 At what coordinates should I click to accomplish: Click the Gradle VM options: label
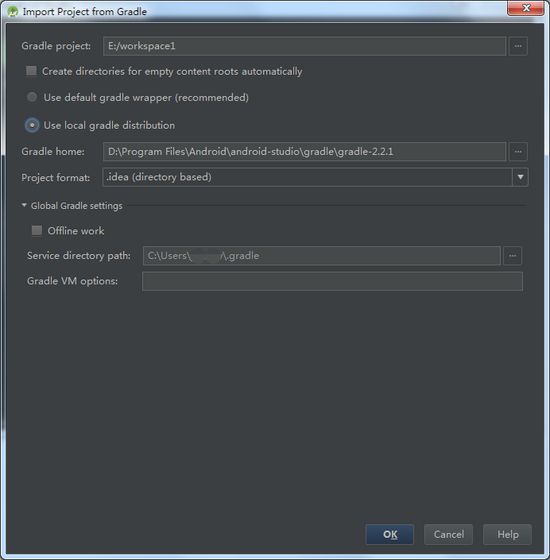pyautogui.click(x=72, y=281)
